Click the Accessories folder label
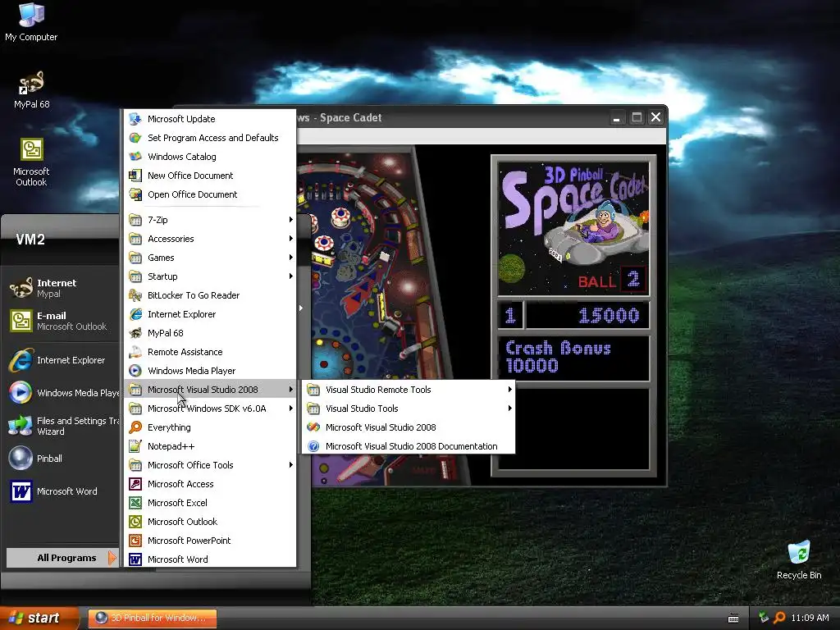The image size is (840, 630). point(171,239)
